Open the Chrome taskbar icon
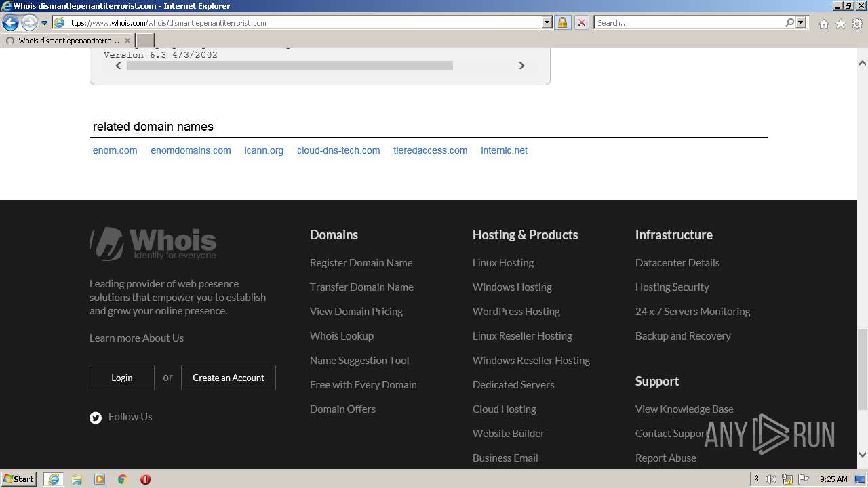Viewport: 868px width, 488px height. coord(122,479)
